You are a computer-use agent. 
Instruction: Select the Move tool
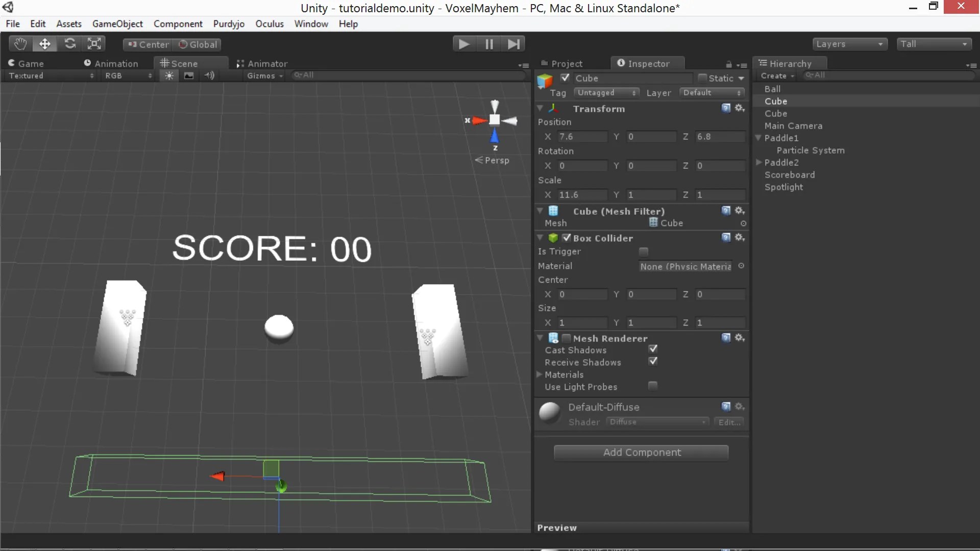45,43
